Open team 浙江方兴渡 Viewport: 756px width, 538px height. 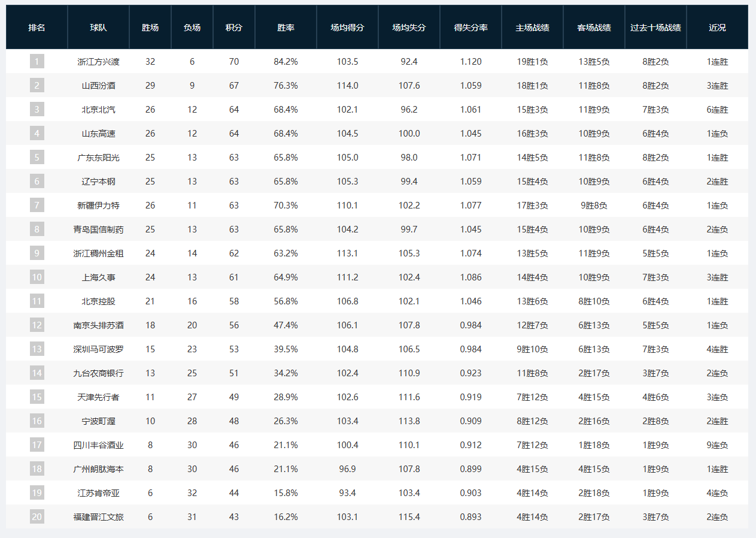[x=98, y=62]
